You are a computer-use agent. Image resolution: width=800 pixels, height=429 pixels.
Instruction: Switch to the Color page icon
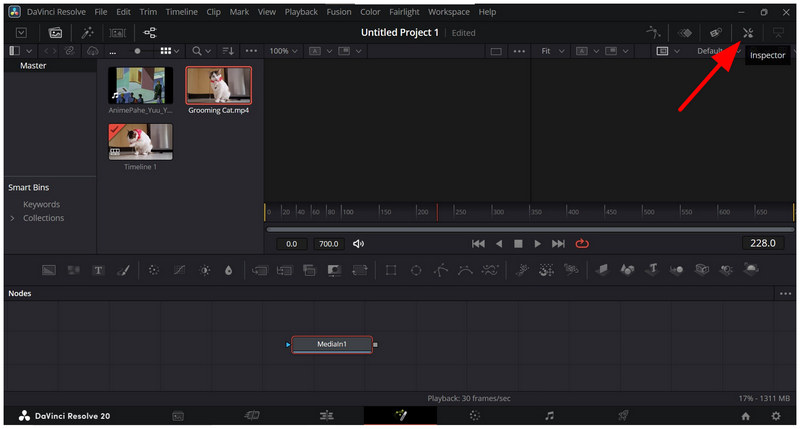(474, 416)
